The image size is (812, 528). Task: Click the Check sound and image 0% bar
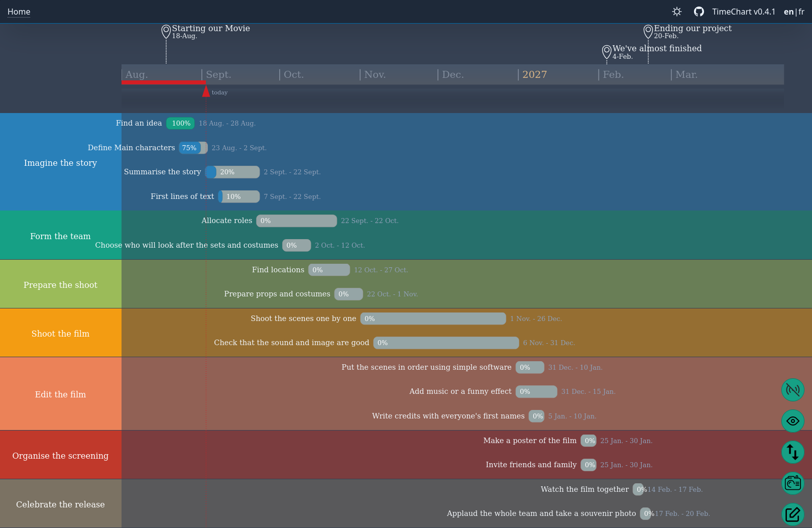[x=446, y=343]
